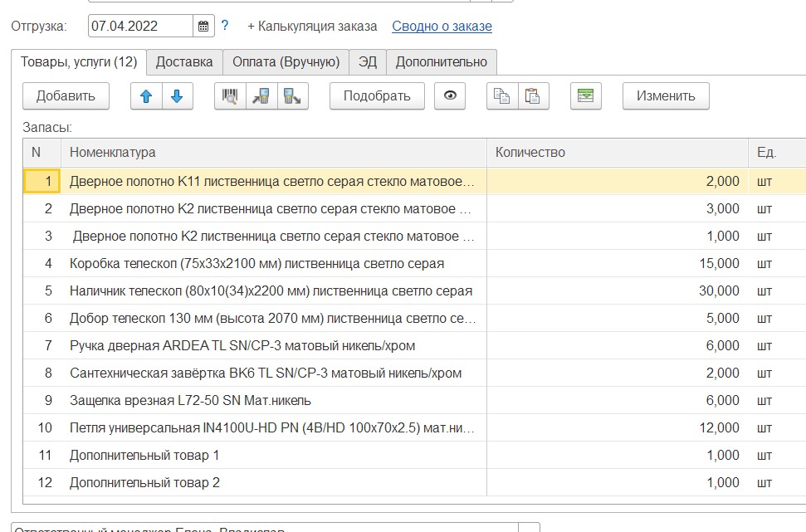Open the calendar picker for Отгрузка date

[203, 26]
